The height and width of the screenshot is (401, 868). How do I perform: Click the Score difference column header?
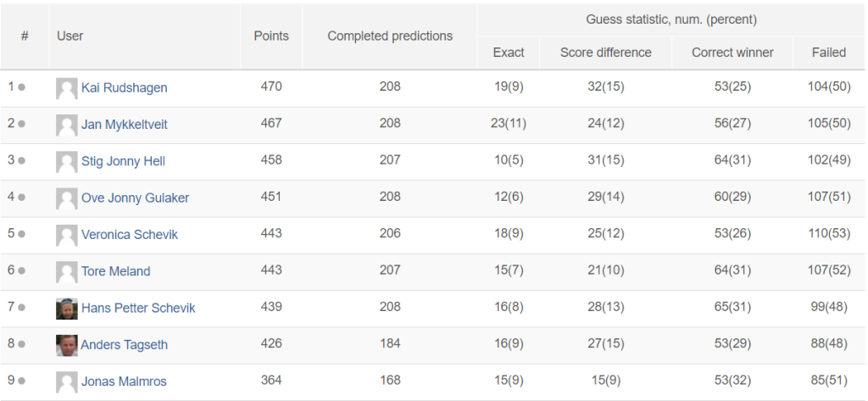tap(605, 53)
